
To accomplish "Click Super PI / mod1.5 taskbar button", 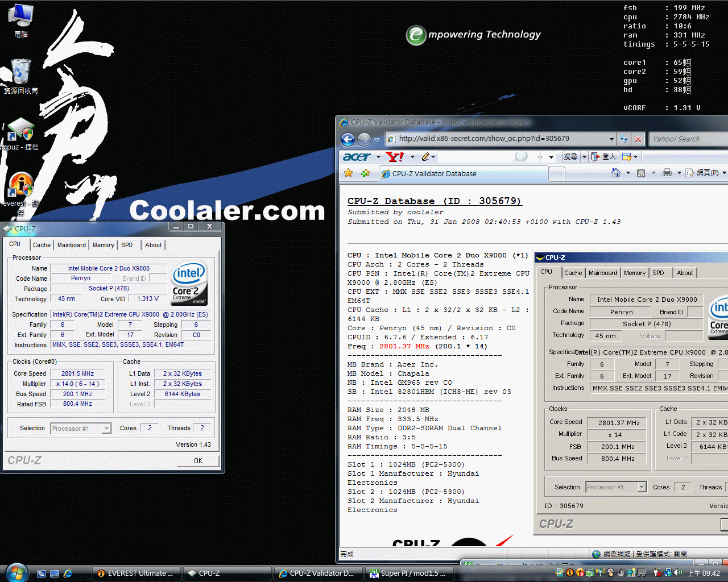I will (409, 573).
